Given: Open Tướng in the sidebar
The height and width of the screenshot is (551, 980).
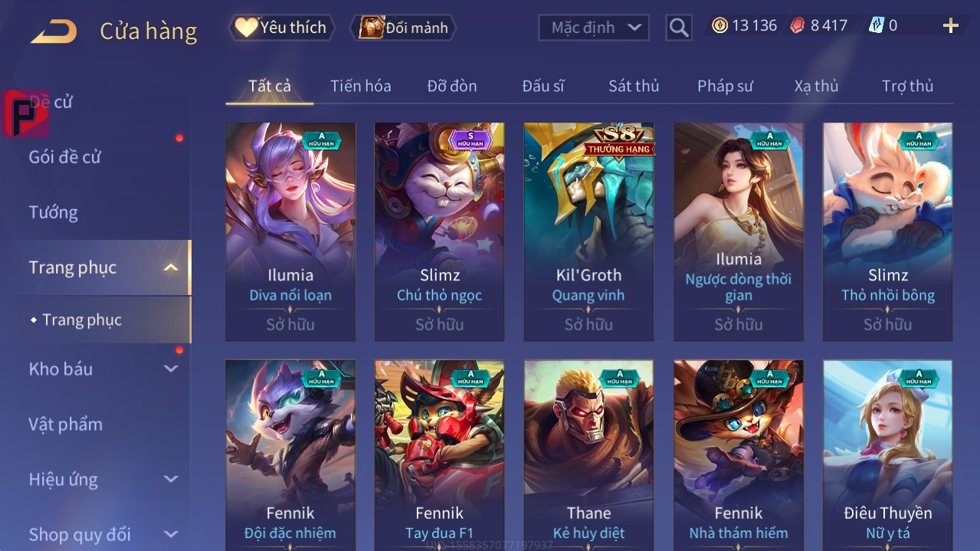Looking at the screenshot, I should 54,212.
